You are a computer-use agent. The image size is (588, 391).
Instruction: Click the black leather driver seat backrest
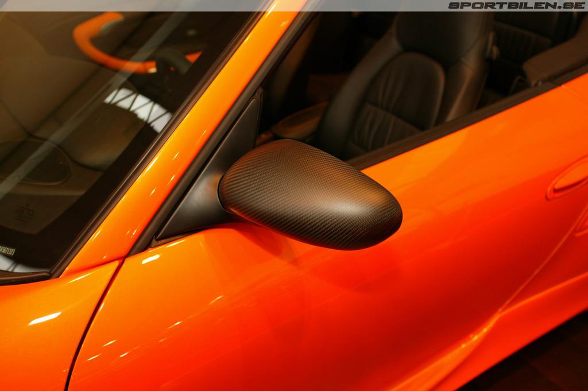pos(396,103)
